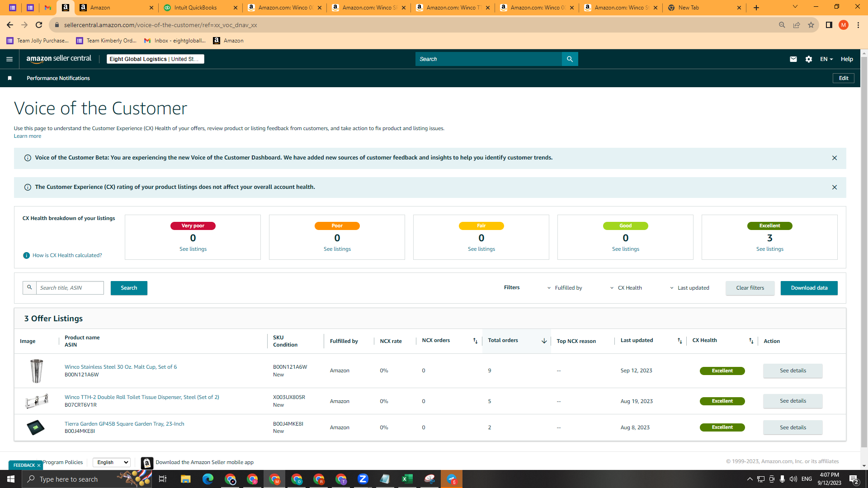Screen dimensions: 868x488
Task: Expand the browser tab search chevron
Action: tap(795, 7)
